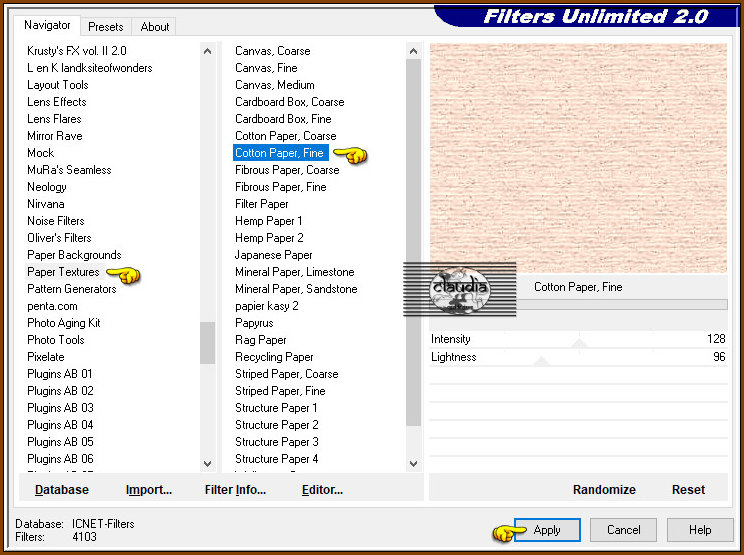Choose the Japanese Paper filter
Screen dimensions: 744x555
(274, 255)
